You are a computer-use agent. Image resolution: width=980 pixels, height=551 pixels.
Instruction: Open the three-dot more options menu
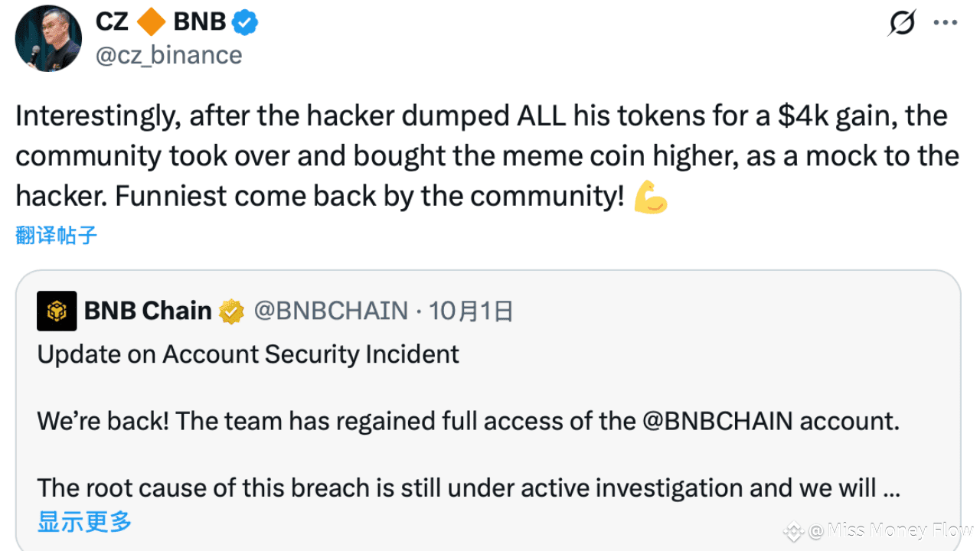[x=946, y=23]
